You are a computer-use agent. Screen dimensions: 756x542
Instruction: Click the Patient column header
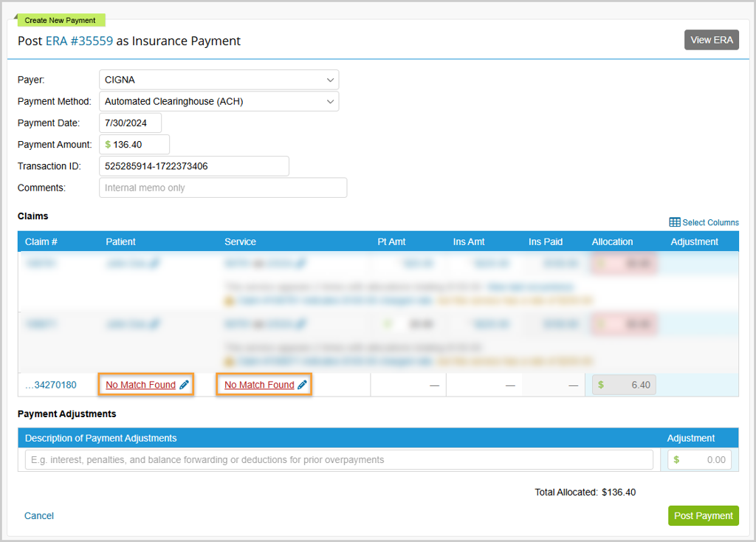(120, 241)
